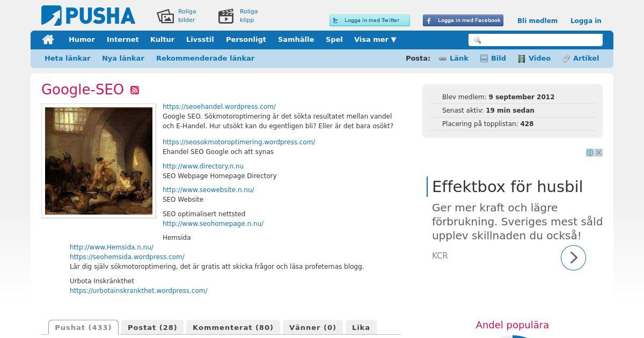Expand the Visa mer dropdown

coord(375,40)
